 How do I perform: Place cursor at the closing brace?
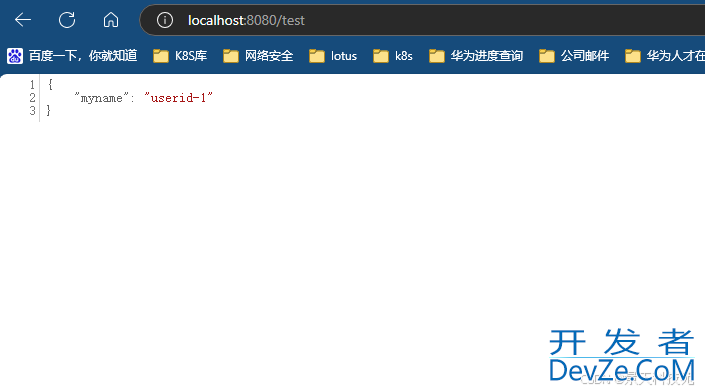(49, 110)
